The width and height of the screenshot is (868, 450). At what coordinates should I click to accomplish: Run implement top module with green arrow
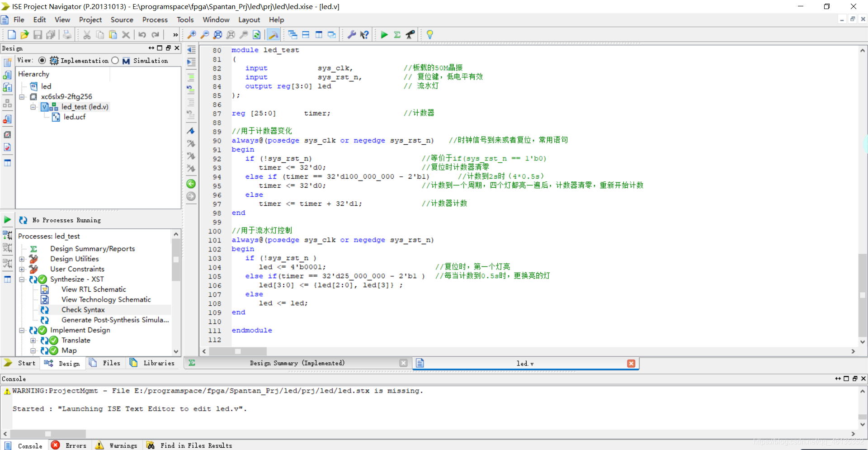coord(384,35)
